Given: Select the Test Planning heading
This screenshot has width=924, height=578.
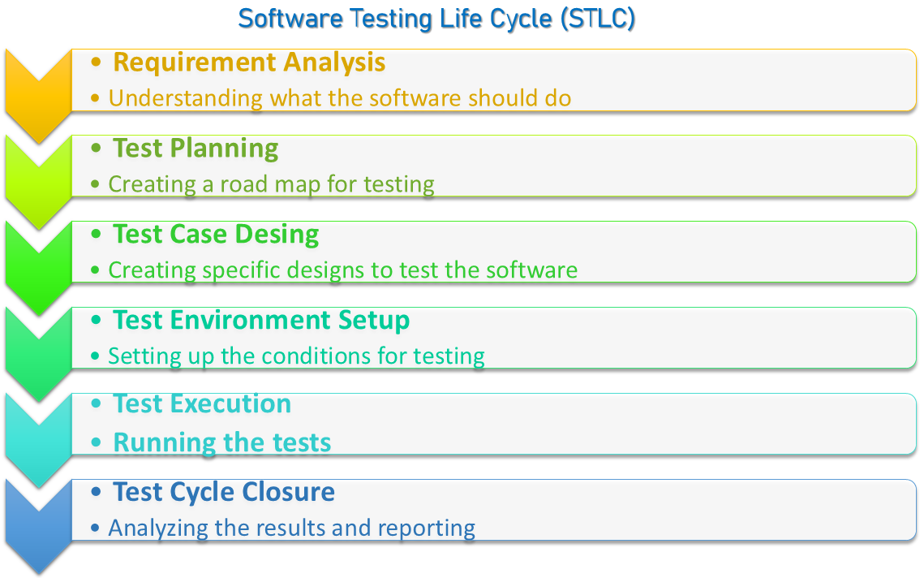Looking at the screenshot, I should tap(196, 148).
